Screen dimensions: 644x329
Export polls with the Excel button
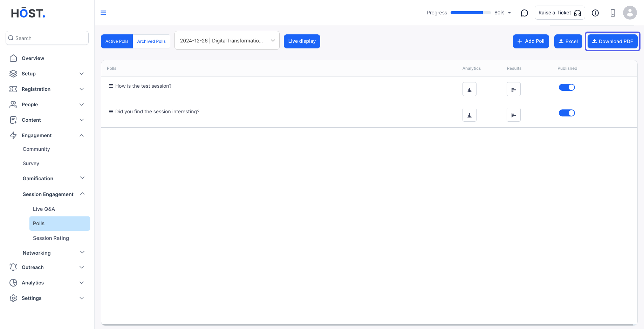[x=568, y=41]
